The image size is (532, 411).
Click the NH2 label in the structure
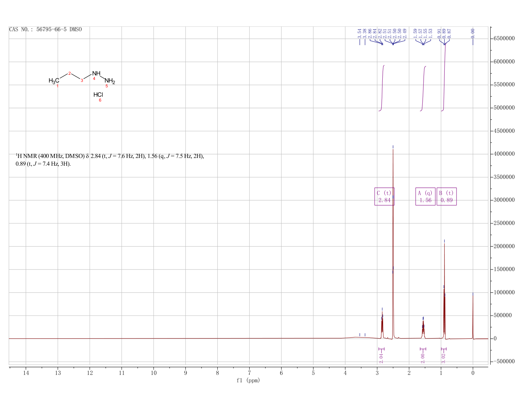coord(110,81)
